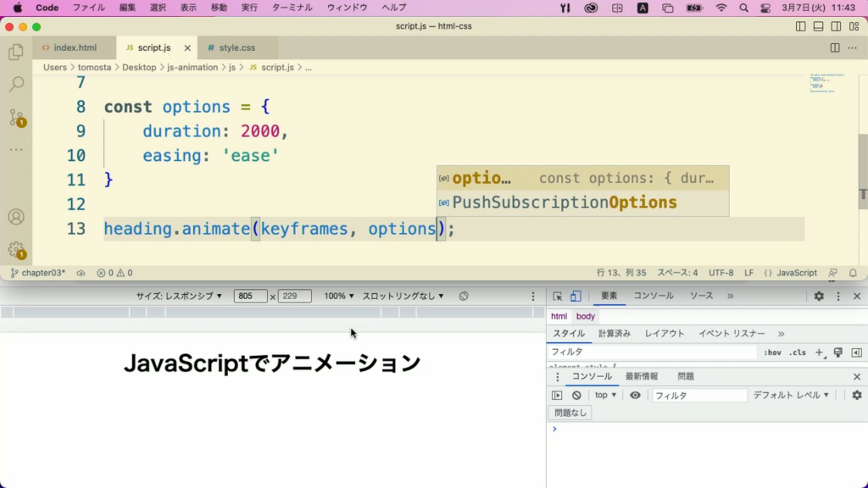Toggle the device toolbar in DevTools
This screenshot has height=488, width=868.
[577, 296]
